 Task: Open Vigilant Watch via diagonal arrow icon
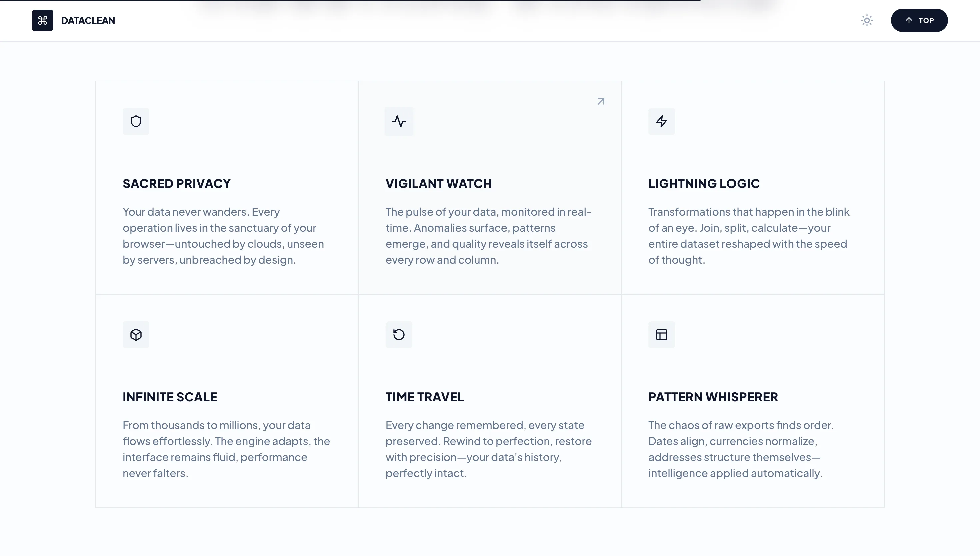[x=601, y=101]
